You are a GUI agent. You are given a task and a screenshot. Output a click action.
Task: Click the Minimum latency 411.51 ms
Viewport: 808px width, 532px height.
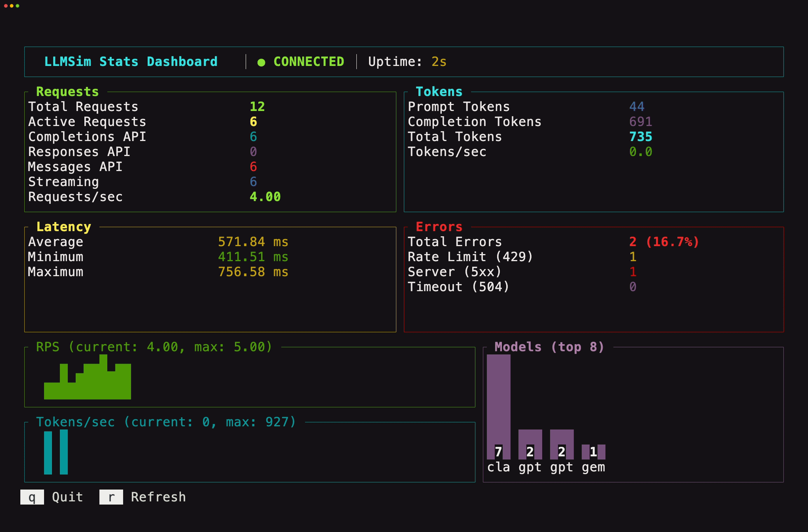[253, 257]
